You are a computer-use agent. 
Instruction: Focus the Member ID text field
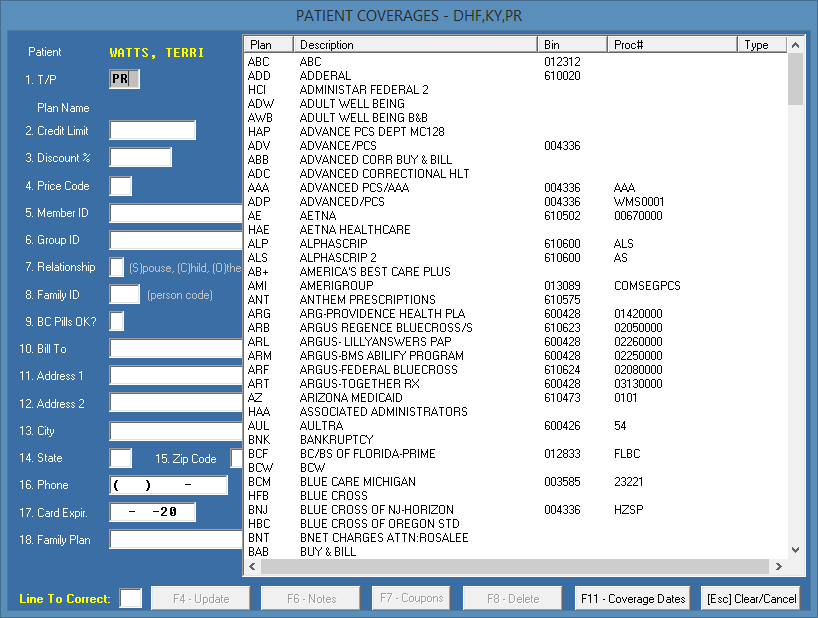click(x=176, y=213)
